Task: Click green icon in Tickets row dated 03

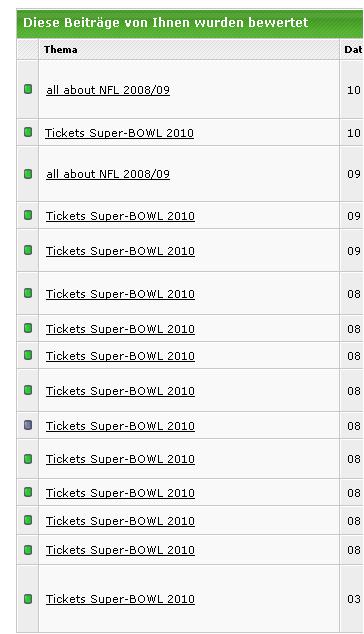Action: (x=28, y=598)
